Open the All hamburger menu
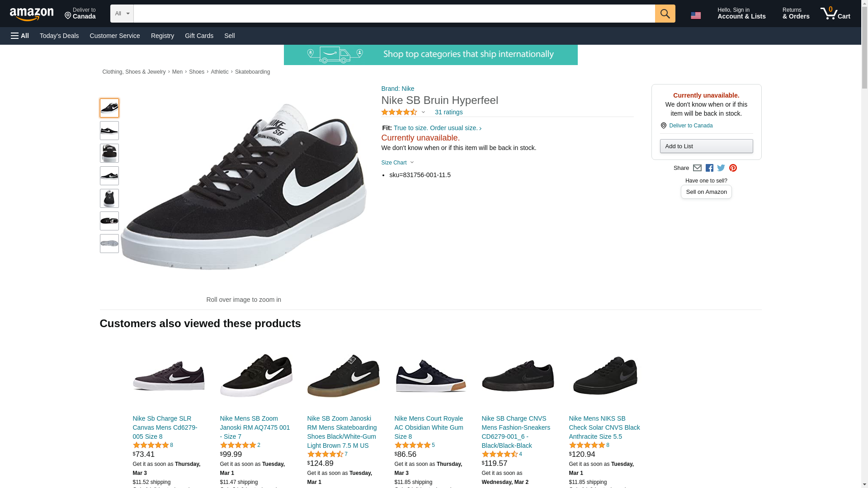 tap(20, 36)
